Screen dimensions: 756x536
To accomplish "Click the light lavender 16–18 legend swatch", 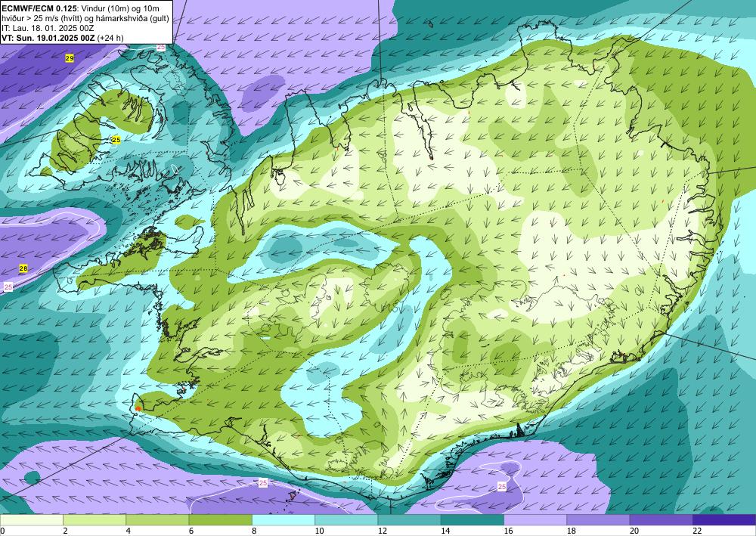I will [536, 520].
